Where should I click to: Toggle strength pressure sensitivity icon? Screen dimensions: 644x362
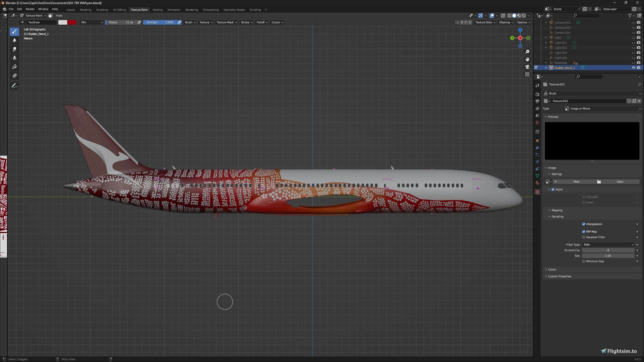[x=179, y=22]
